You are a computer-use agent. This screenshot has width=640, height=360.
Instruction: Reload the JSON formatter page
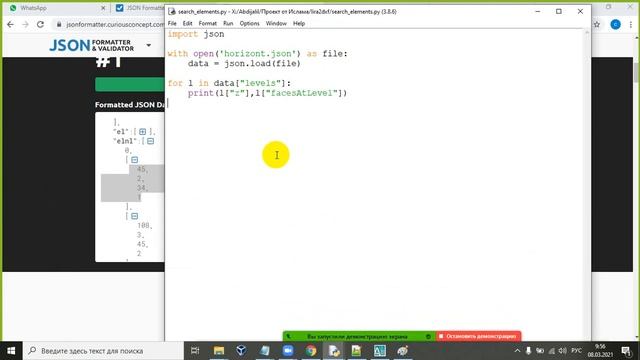(x=40, y=24)
